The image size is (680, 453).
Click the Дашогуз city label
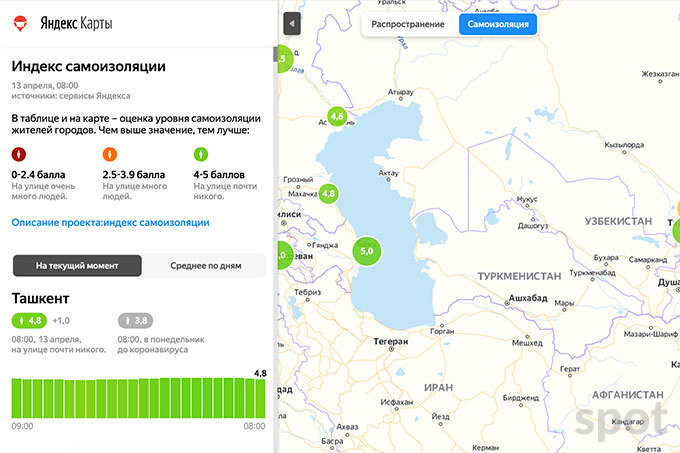pyautogui.click(x=533, y=226)
